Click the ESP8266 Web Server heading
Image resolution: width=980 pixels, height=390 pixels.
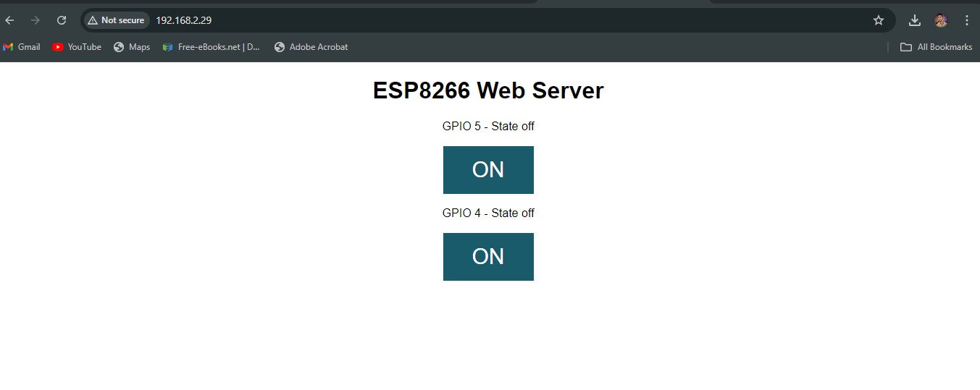click(488, 90)
